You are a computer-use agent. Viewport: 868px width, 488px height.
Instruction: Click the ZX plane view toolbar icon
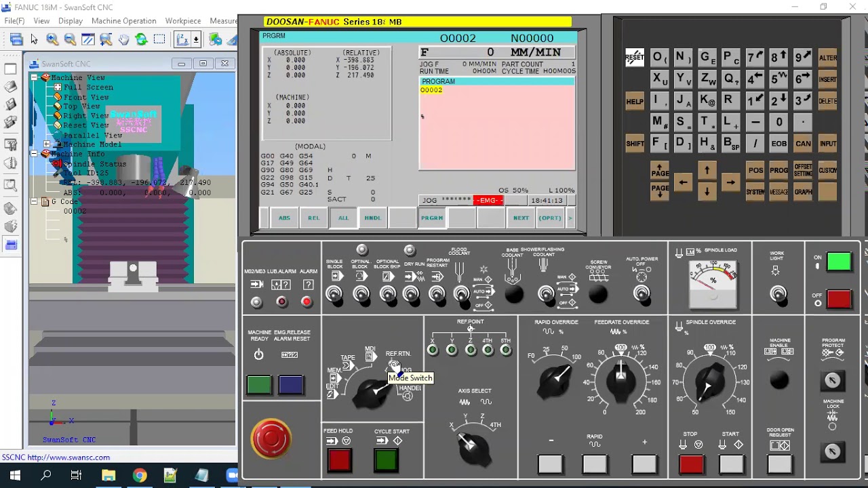182,39
